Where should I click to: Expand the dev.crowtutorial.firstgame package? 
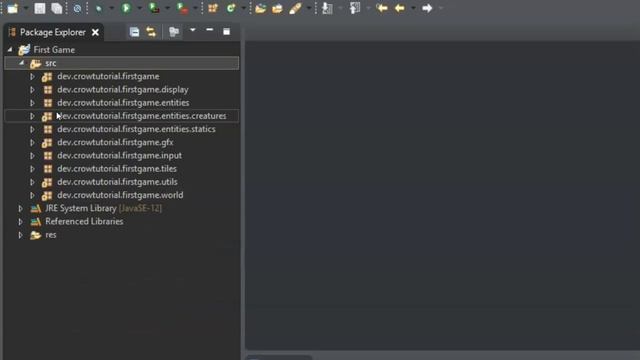pyautogui.click(x=32, y=76)
